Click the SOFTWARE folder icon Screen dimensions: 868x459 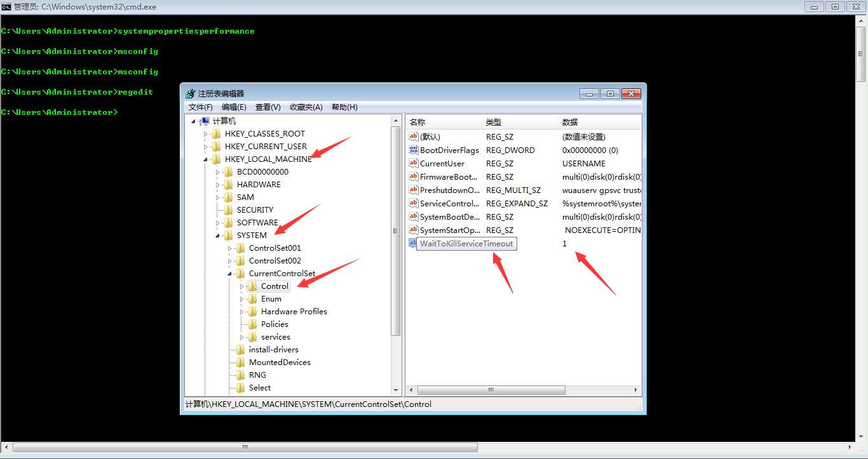pos(229,222)
